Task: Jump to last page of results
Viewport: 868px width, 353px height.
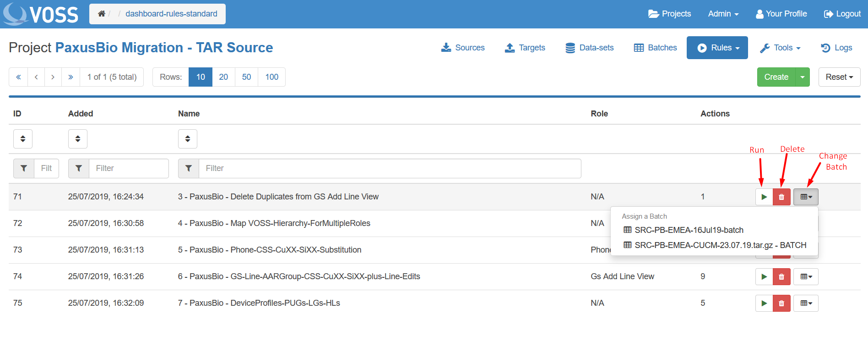Action: [71, 77]
